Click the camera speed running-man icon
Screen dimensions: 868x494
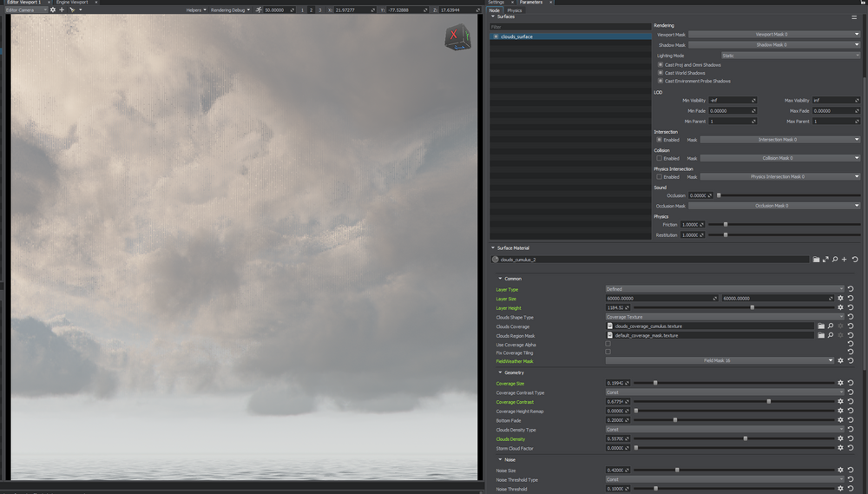(x=259, y=10)
